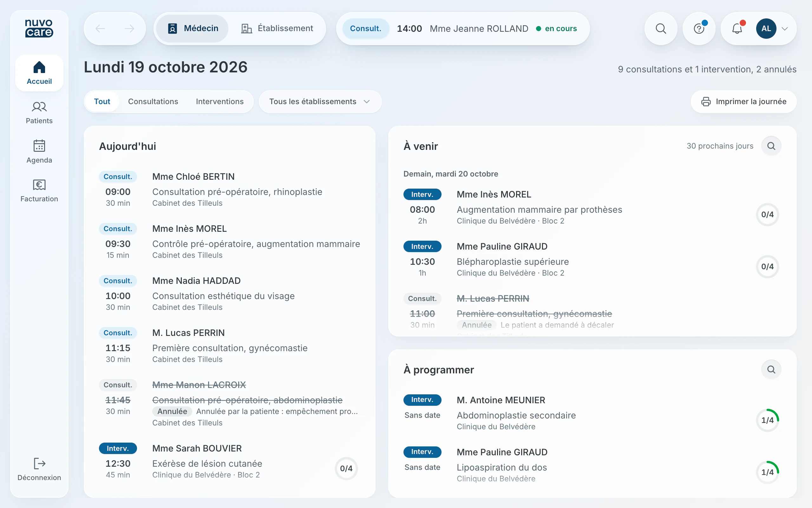This screenshot has width=812, height=508.
Task: Click the Lundi 19 octobre 2026 title
Action: click(166, 67)
